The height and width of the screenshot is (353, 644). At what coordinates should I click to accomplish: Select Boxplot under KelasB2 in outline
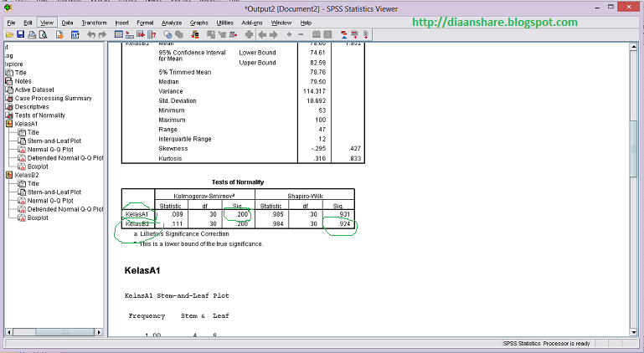tap(38, 218)
